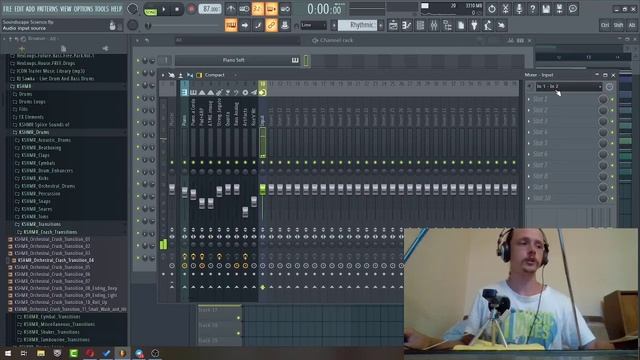Toggle the highlighted link icon
Image resolution: width=640 pixels, height=360 pixels.
click(271, 25)
